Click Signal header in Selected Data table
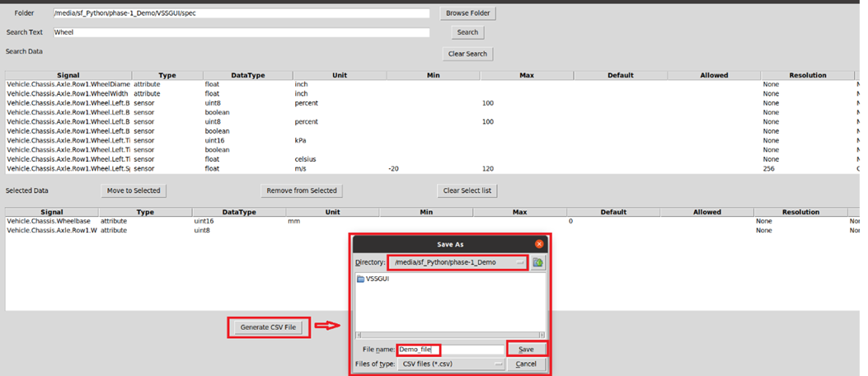Image resolution: width=868 pixels, height=376 pixels. point(52,212)
